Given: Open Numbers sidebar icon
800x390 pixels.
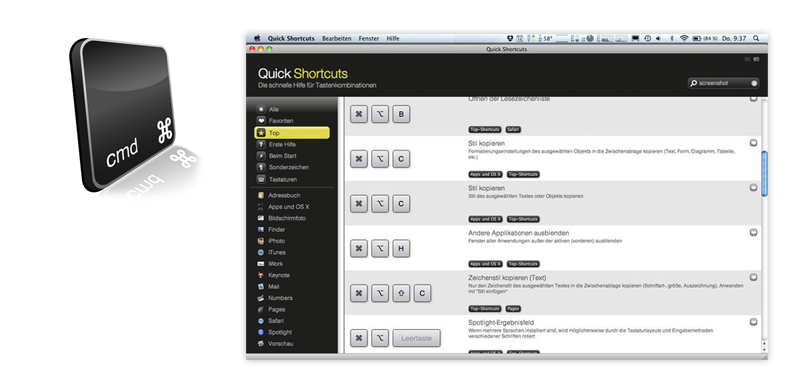Looking at the screenshot, I should pyautogui.click(x=261, y=298).
